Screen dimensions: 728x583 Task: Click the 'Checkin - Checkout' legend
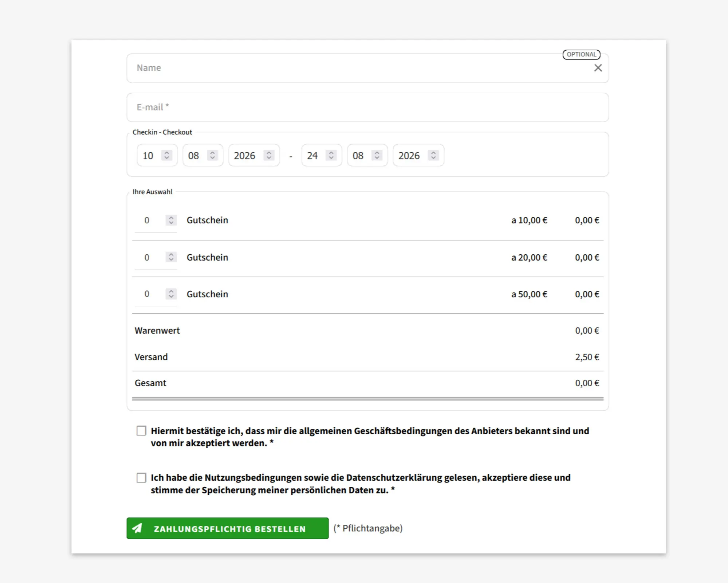pyautogui.click(x=162, y=132)
